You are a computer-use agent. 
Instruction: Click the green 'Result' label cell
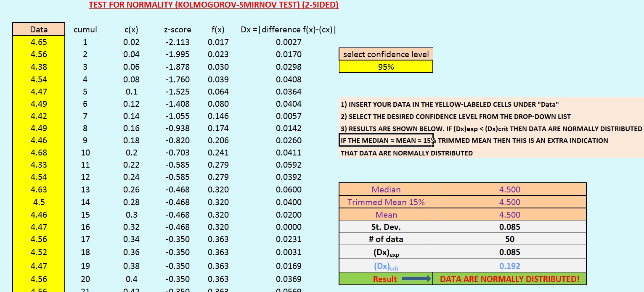click(386, 279)
